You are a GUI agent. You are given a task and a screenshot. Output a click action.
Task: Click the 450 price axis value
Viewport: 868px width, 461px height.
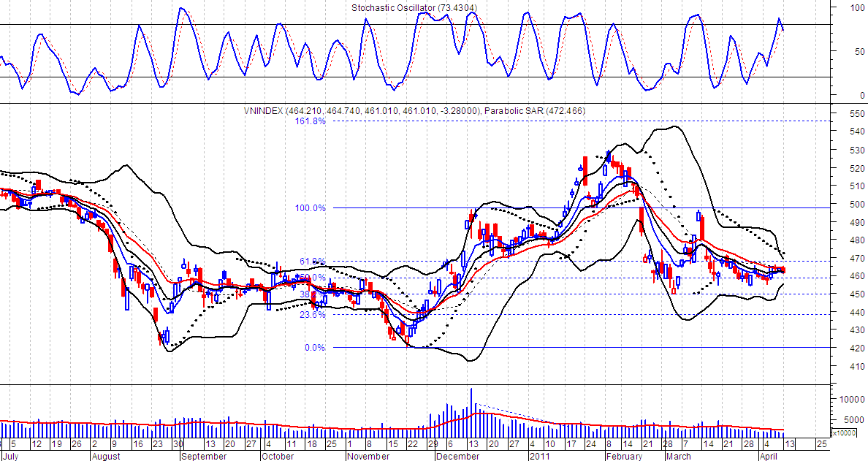(857, 294)
